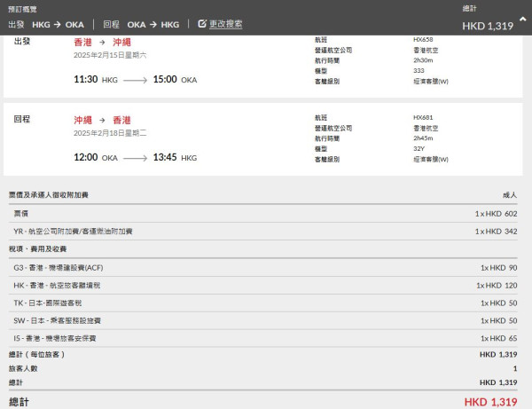Click the return OKA → HKG route in header
Viewport: 532px width, 409px height.
(153, 25)
